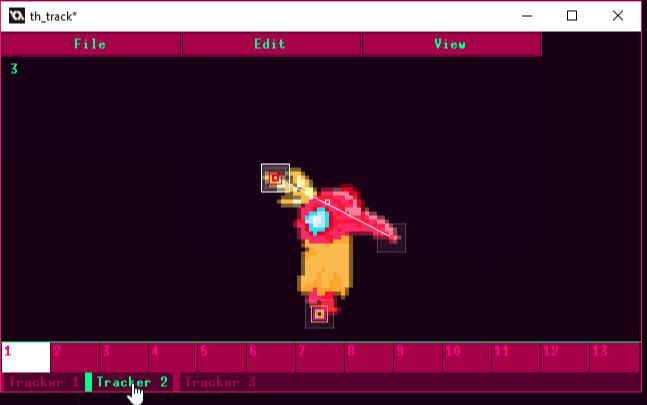
Task: Select frame 1 in the timeline
Action: point(26,357)
